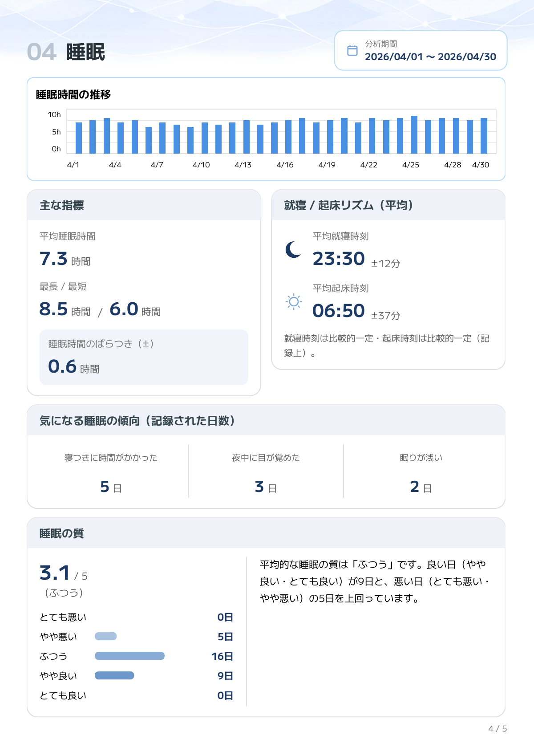Click the 4/16 date label on chart

coord(285,165)
